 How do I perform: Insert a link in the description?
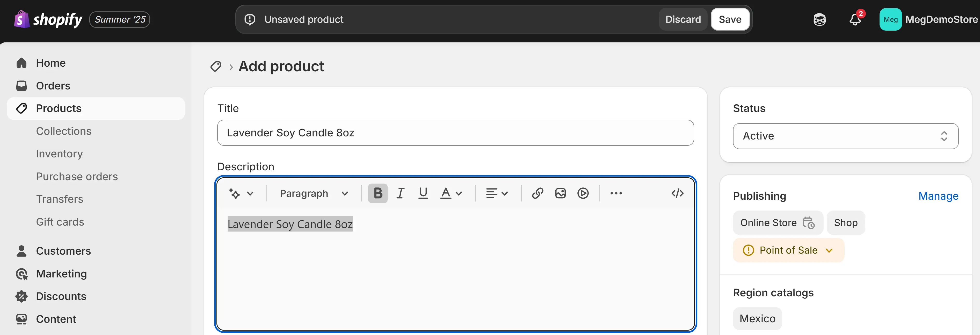click(x=537, y=193)
